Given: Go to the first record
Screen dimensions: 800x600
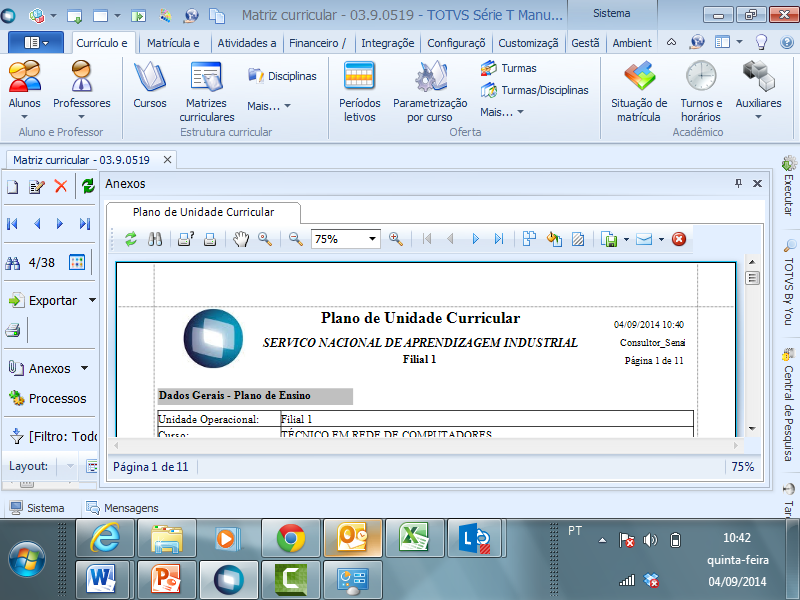Looking at the screenshot, I should 12,223.
